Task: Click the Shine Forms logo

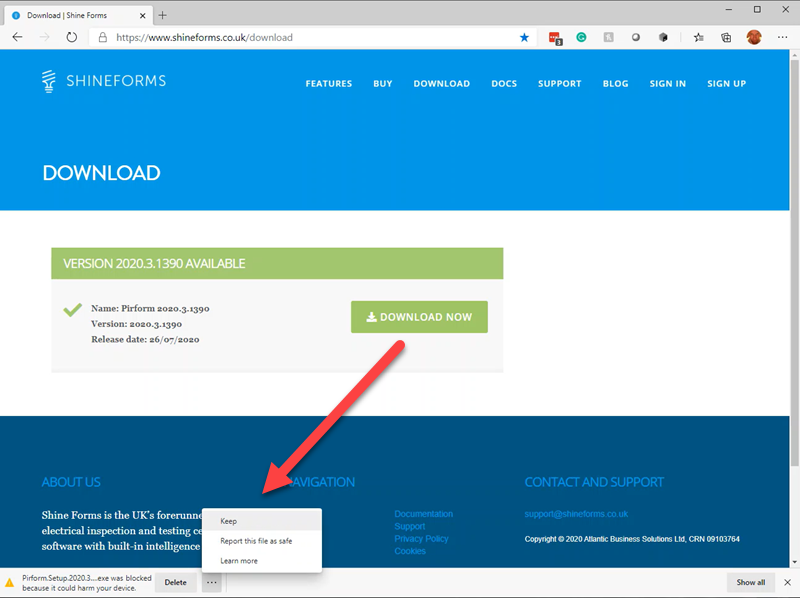Action: [x=104, y=81]
